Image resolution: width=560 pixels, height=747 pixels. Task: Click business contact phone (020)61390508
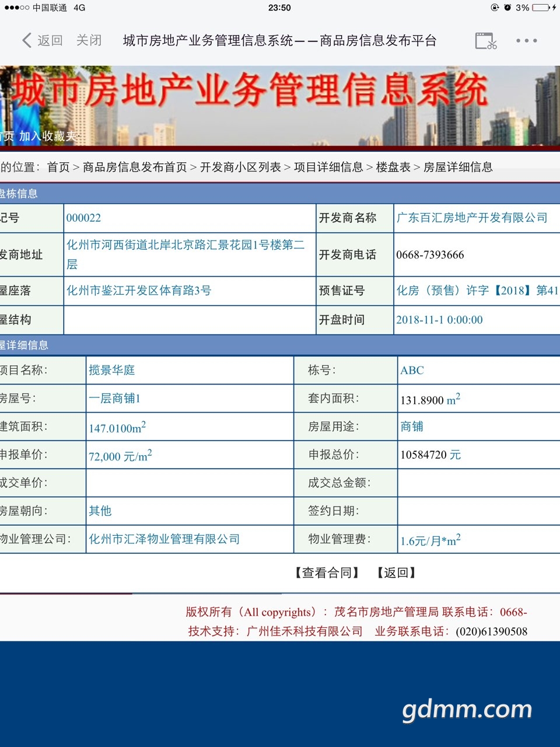pos(491,631)
